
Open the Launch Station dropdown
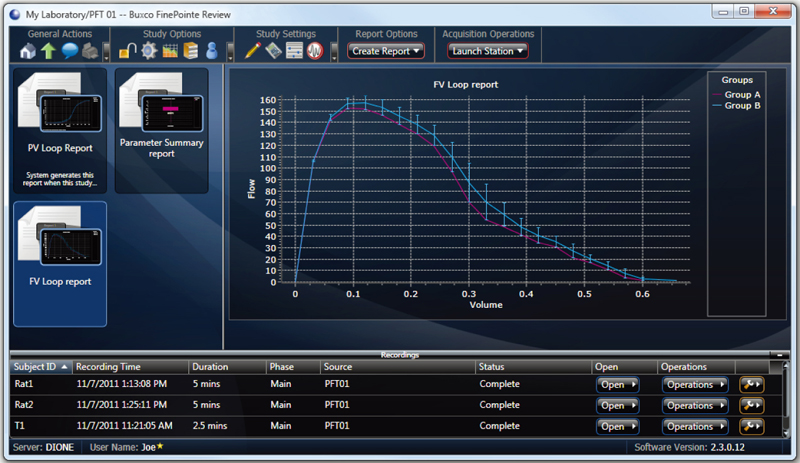(x=488, y=51)
